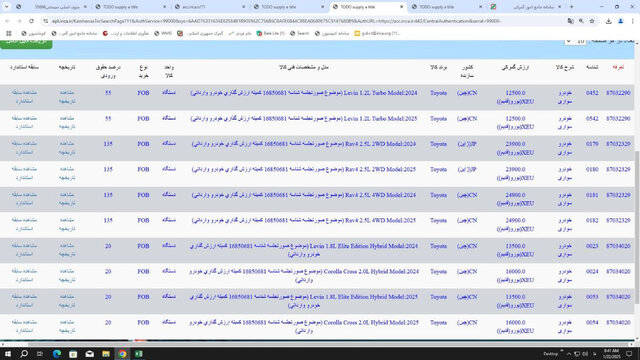Click identifier 0179 cell

click(x=592, y=144)
